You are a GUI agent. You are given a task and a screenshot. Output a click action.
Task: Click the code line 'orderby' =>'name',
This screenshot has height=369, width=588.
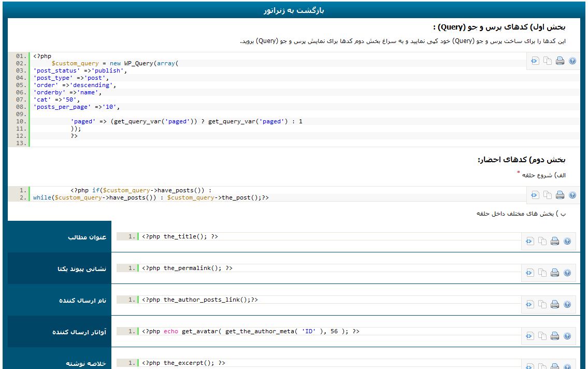(67, 92)
